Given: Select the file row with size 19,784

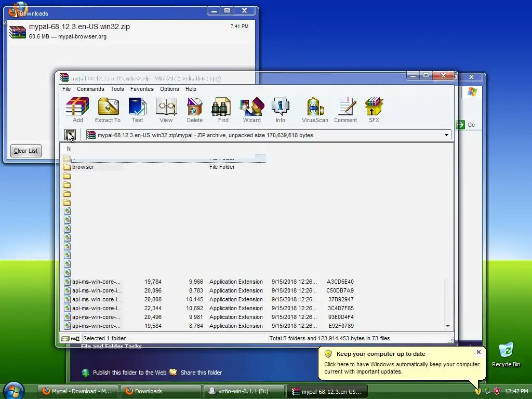Looking at the screenshot, I should click(209, 282).
